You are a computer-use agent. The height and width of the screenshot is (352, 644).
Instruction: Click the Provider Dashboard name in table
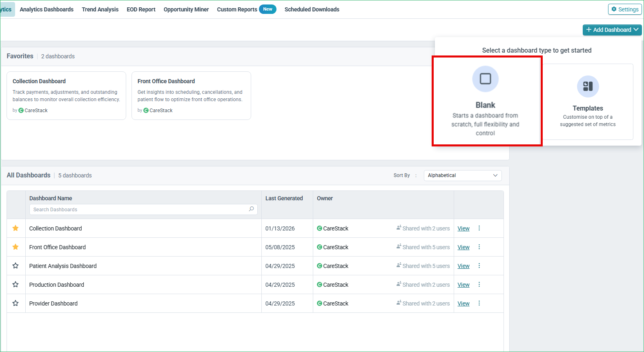tap(53, 303)
